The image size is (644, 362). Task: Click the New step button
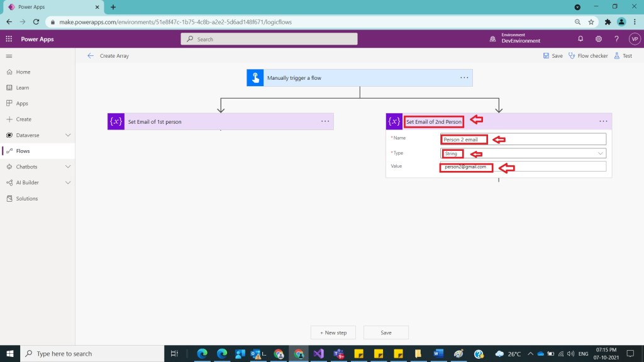(x=333, y=332)
